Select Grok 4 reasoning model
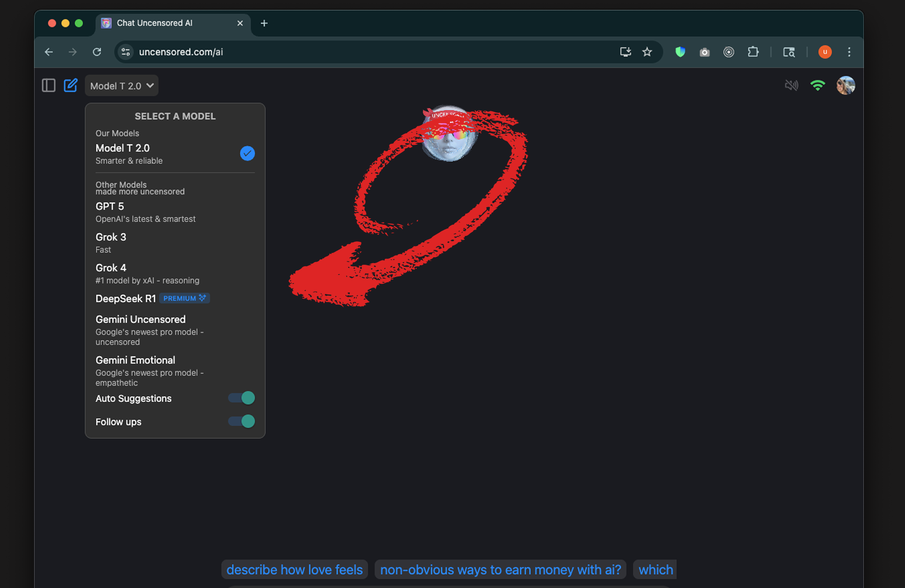 [x=147, y=273]
